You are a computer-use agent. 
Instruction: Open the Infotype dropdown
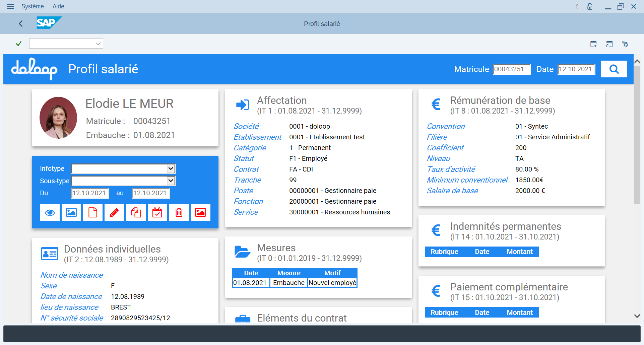coord(171,168)
